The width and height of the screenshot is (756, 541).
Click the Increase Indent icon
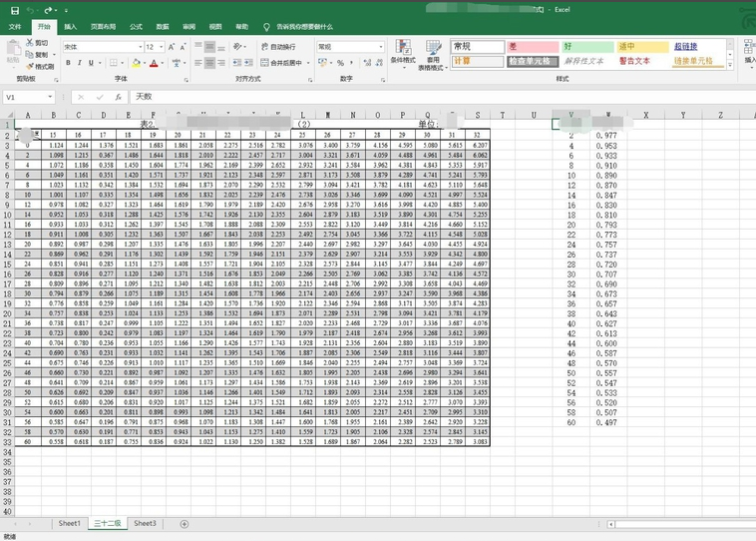pyautogui.click(x=248, y=63)
